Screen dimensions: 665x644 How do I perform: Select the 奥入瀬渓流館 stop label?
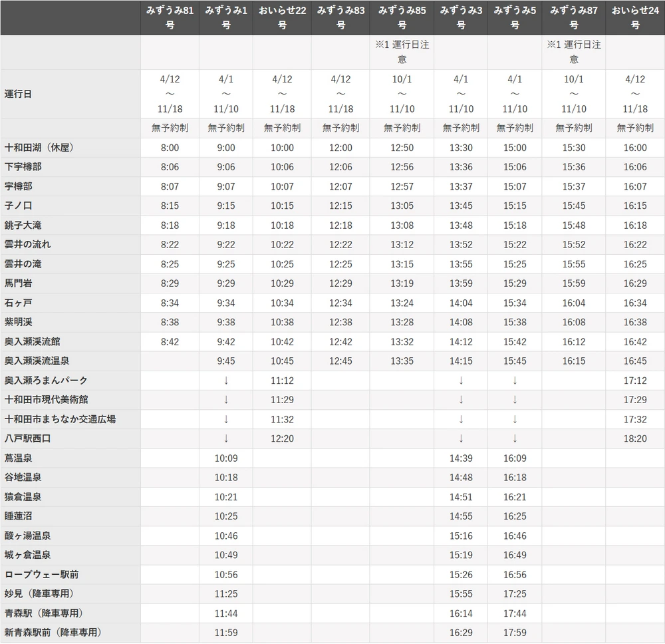pyautogui.click(x=32, y=341)
